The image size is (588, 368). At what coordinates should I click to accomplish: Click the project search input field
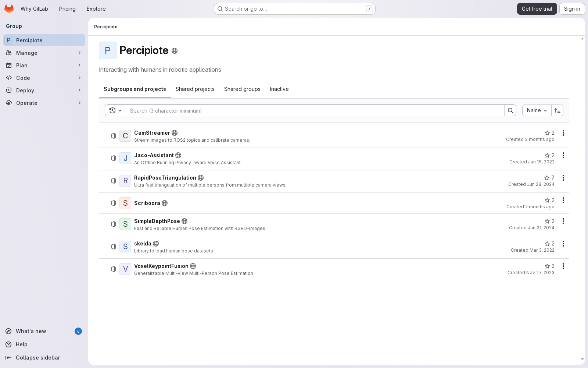[x=315, y=110]
